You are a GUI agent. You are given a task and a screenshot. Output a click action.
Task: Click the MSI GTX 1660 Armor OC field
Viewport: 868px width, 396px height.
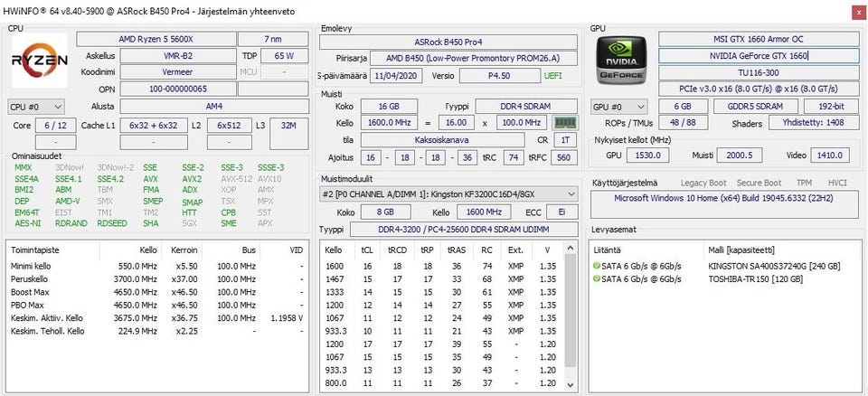tap(759, 39)
